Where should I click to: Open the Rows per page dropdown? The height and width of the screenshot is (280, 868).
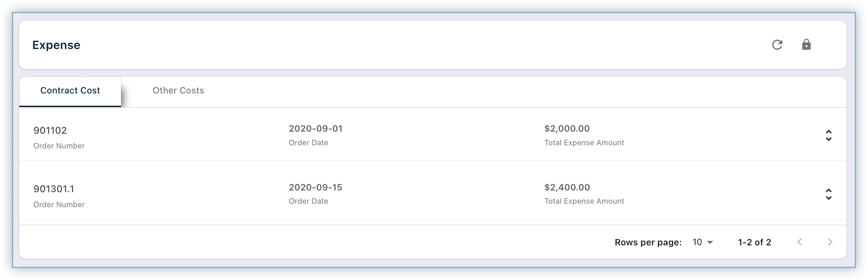point(703,242)
